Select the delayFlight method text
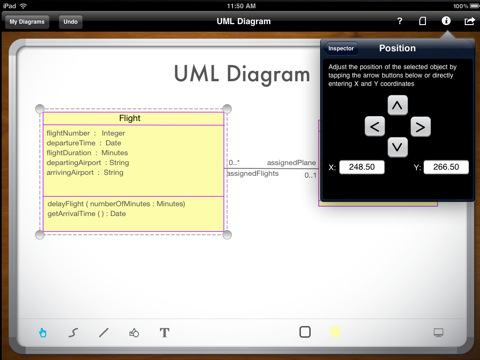The image size is (480, 360). pos(116,204)
